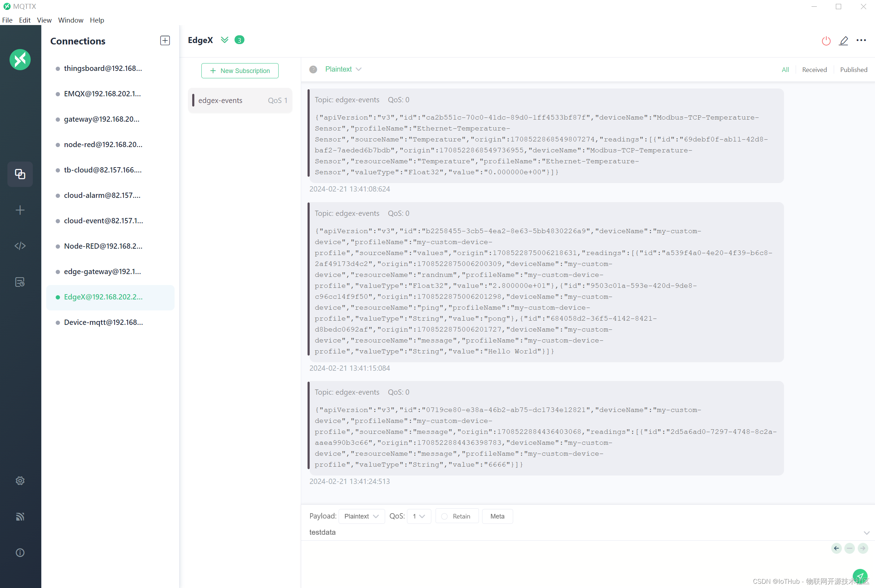Open the Script page code icon

pos(20,246)
